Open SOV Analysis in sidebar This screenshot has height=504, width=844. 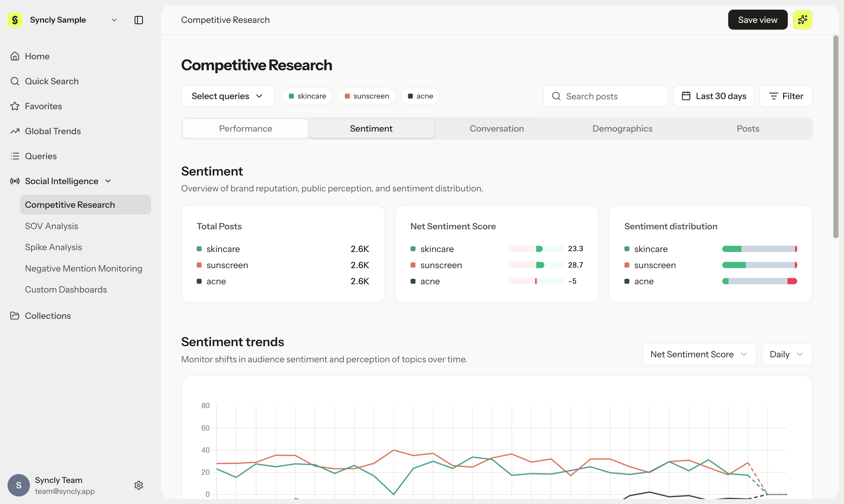(52, 226)
